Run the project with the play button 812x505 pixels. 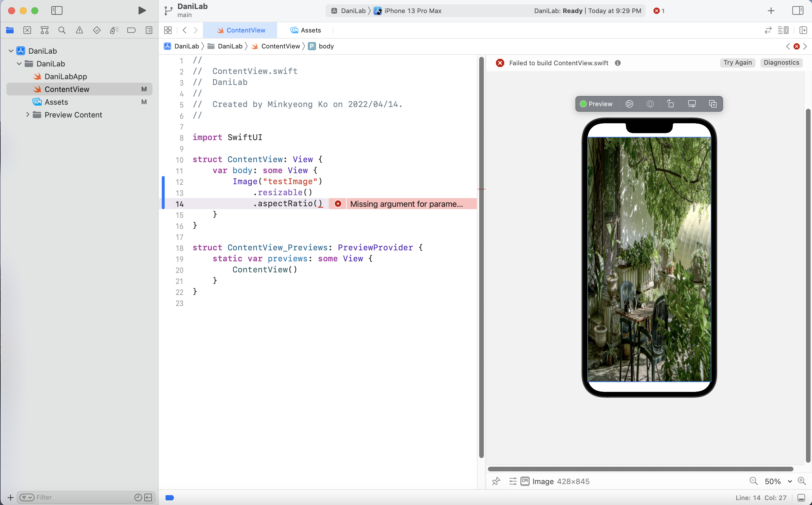[x=142, y=11]
